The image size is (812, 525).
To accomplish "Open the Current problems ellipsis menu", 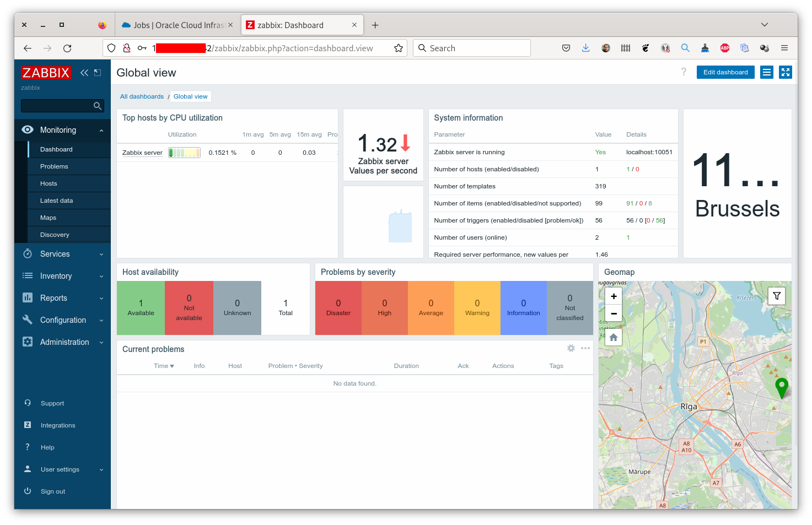I will coord(585,348).
